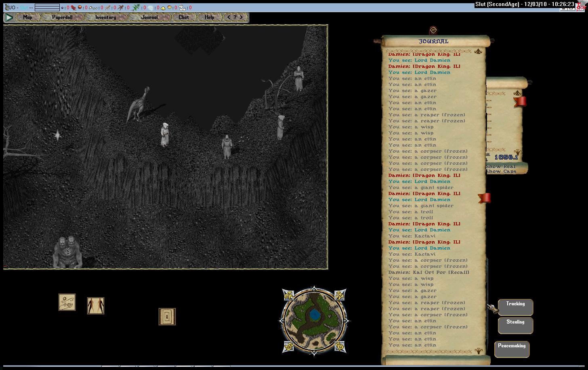Click the two-figures spell icon
The height and width of the screenshot is (370, 588).
tap(96, 306)
